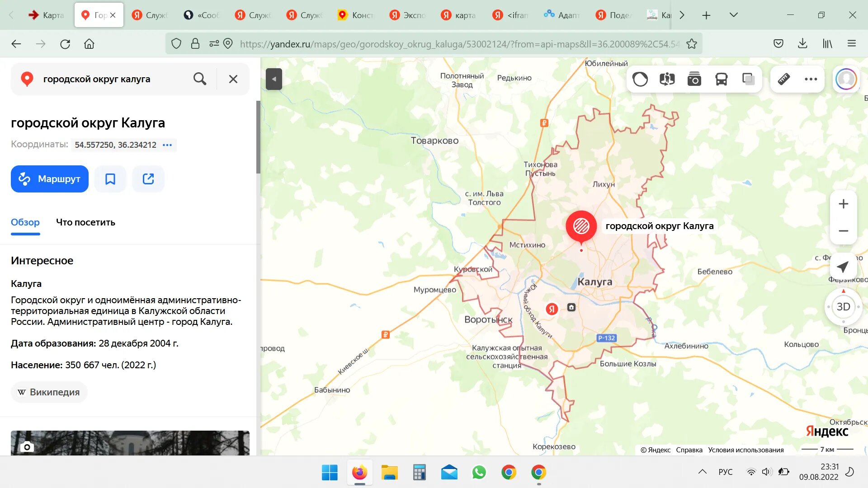Click the share place icon
Viewport: 868px width, 488px height.
click(x=148, y=179)
